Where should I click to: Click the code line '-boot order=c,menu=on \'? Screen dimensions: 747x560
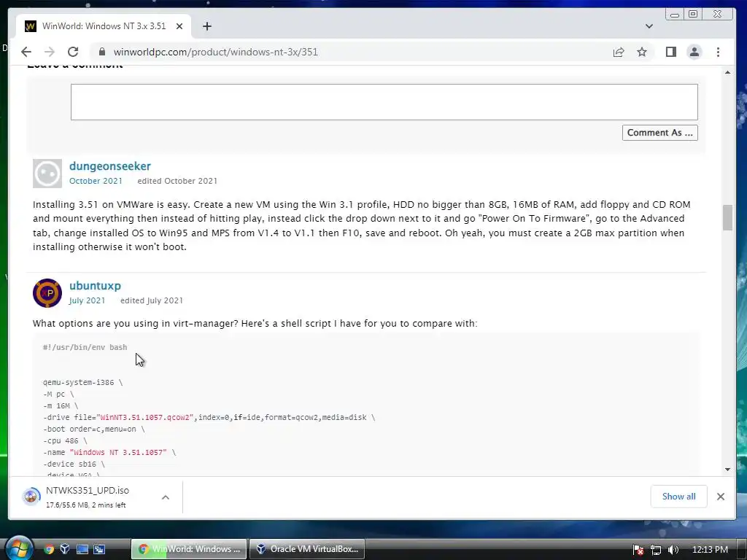tap(94, 429)
